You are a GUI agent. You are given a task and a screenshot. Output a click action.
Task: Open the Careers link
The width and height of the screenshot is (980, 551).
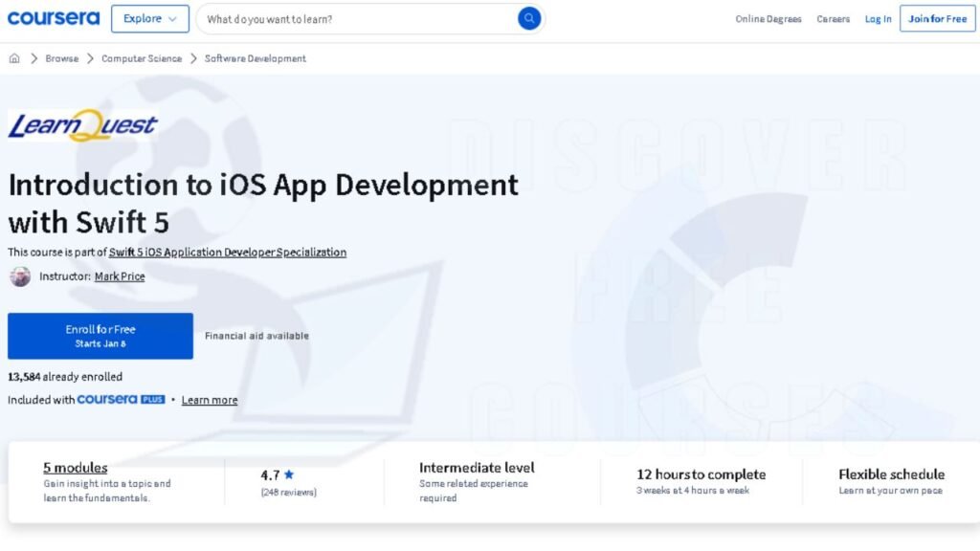[834, 19]
